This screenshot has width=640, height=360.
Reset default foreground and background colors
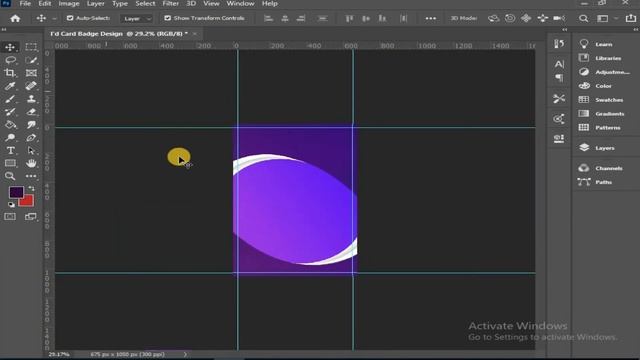11,204
